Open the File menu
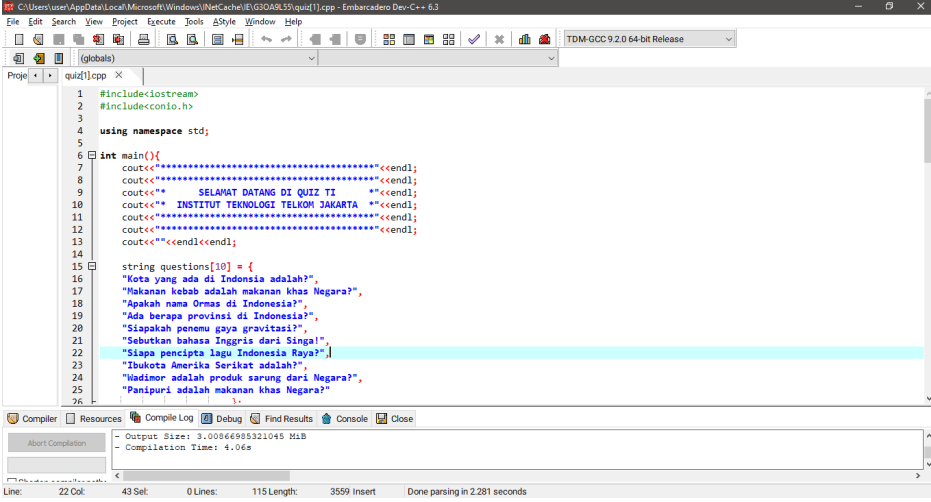Screen dimensions: 931x502 [x=12, y=21]
